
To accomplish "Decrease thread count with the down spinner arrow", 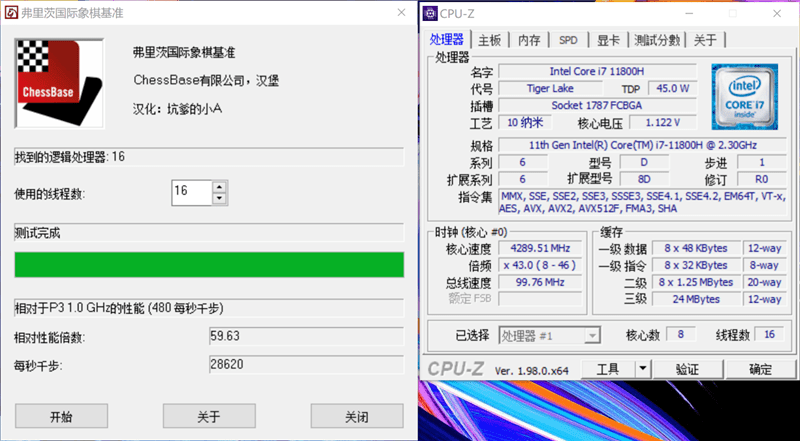I will 219,199.
